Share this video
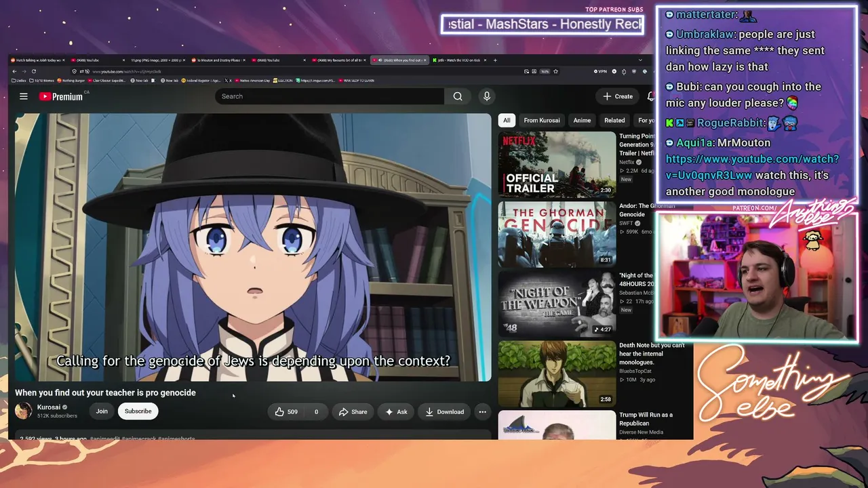 point(353,411)
